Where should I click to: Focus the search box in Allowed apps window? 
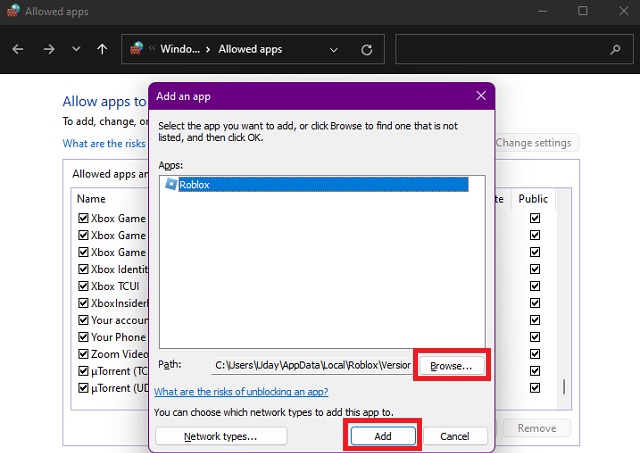(514, 49)
